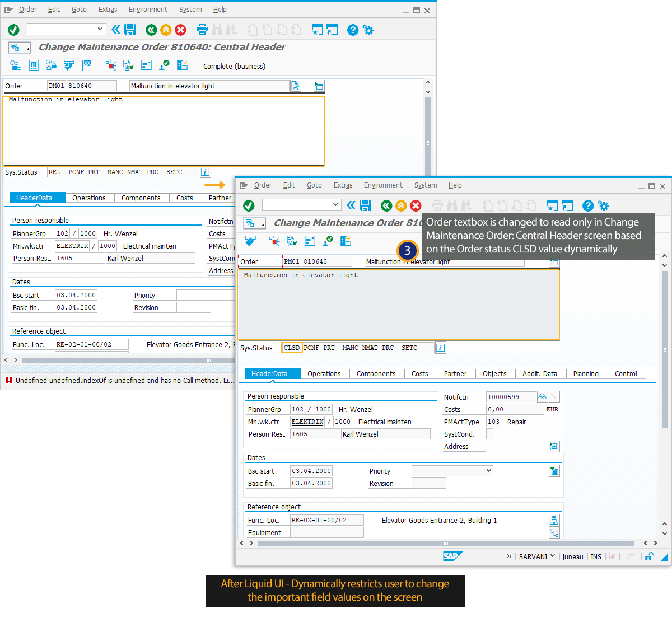Click order description field in back window
Image resolution: width=672 pixels, height=618 pixels.
click(x=209, y=86)
